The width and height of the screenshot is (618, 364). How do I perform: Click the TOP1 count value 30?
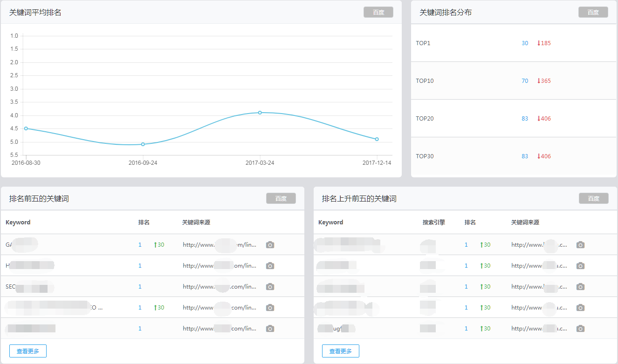coord(525,43)
